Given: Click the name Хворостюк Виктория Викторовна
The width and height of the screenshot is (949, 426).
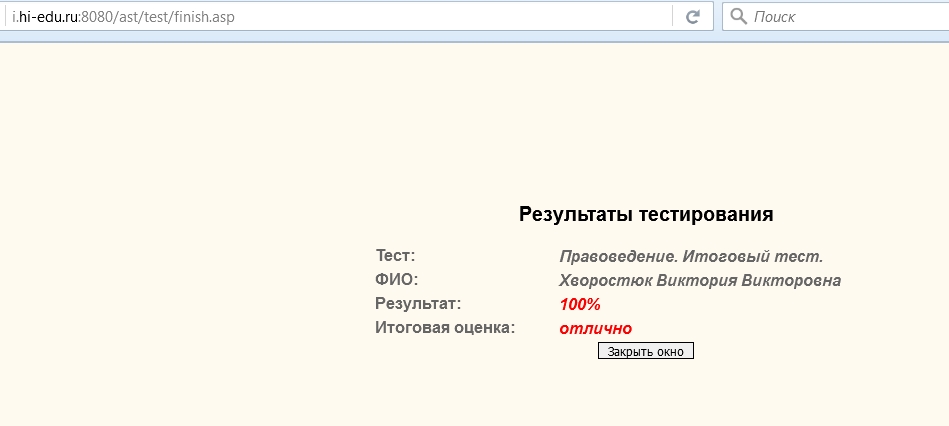Looking at the screenshot, I should pos(700,280).
